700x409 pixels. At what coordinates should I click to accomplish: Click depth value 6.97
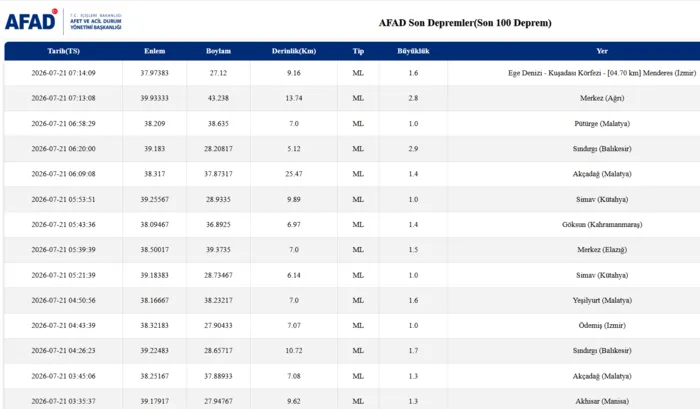[294, 224]
